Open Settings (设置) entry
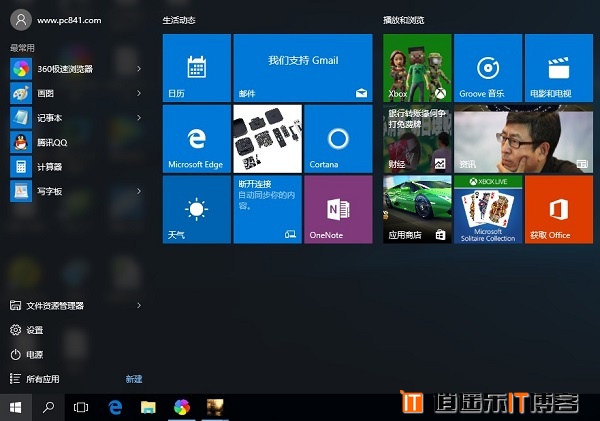The height and width of the screenshot is (421, 600). (x=26, y=330)
